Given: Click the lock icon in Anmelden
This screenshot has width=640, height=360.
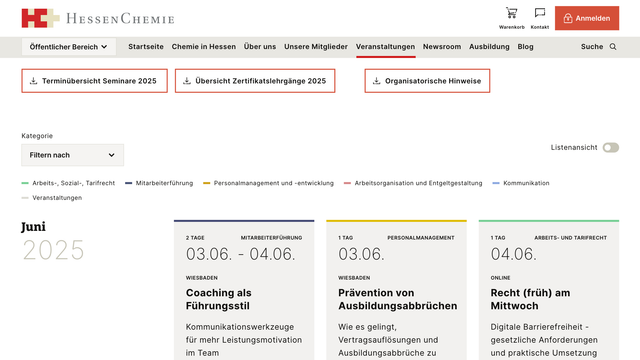Looking at the screenshot, I should tap(568, 18).
